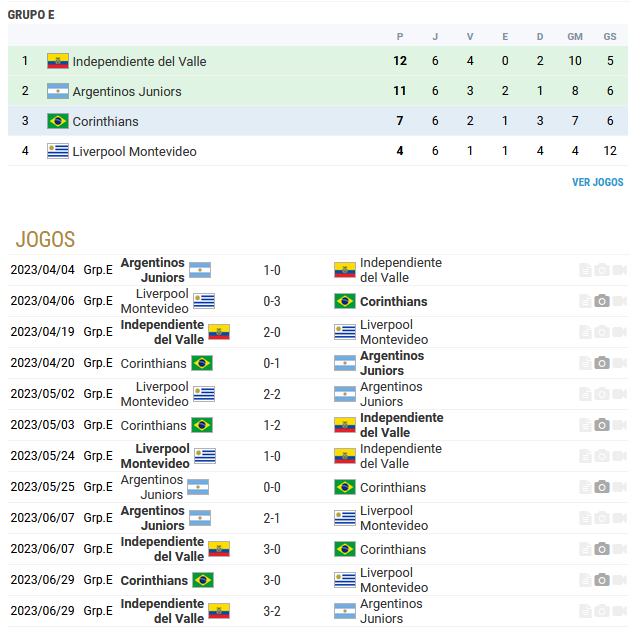Open Independiente del Valle from standings table
The width and height of the screenshot is (630, 631).
(139, 61)
